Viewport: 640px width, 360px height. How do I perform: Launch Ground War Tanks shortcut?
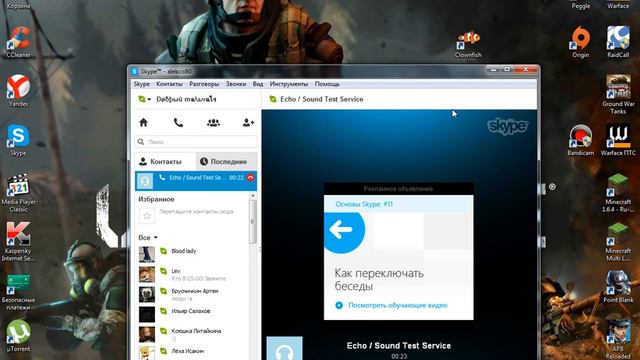point(618,95)
